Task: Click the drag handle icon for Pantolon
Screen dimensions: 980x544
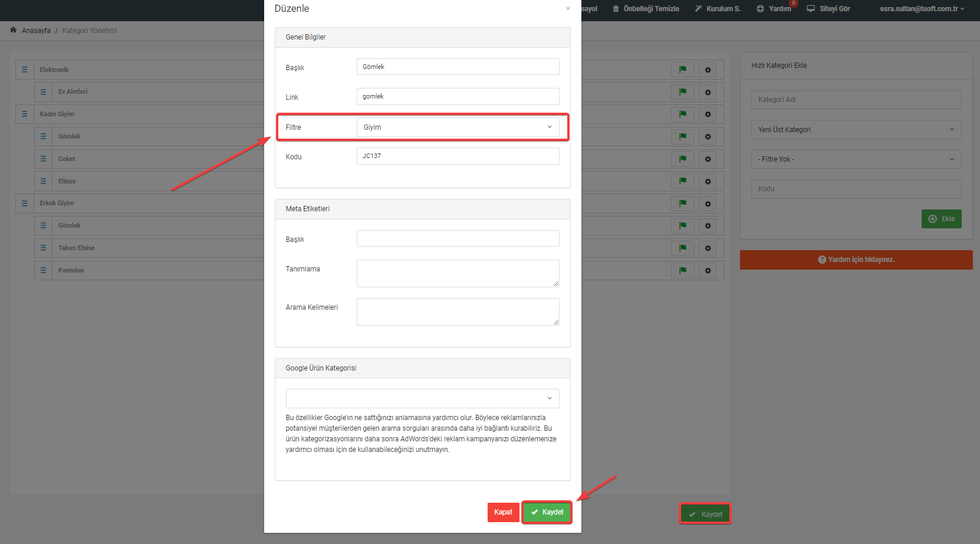Action: click(43, 270)
